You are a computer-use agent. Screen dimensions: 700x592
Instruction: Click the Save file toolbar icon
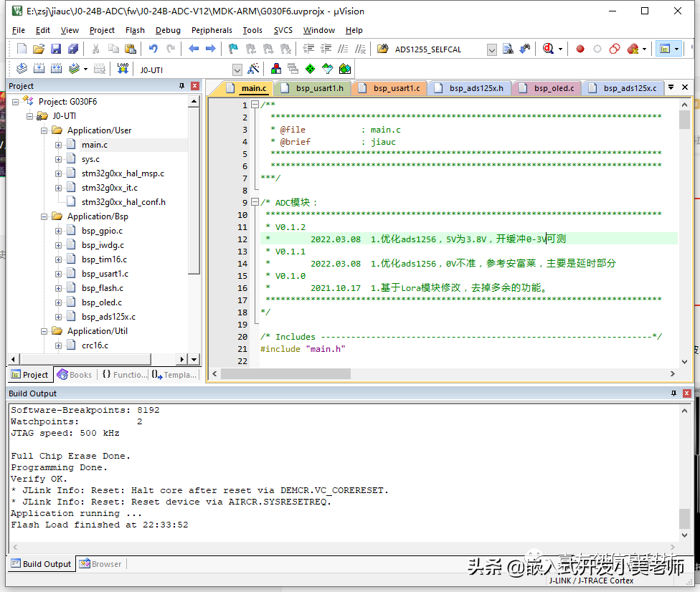tap(56, 49)
